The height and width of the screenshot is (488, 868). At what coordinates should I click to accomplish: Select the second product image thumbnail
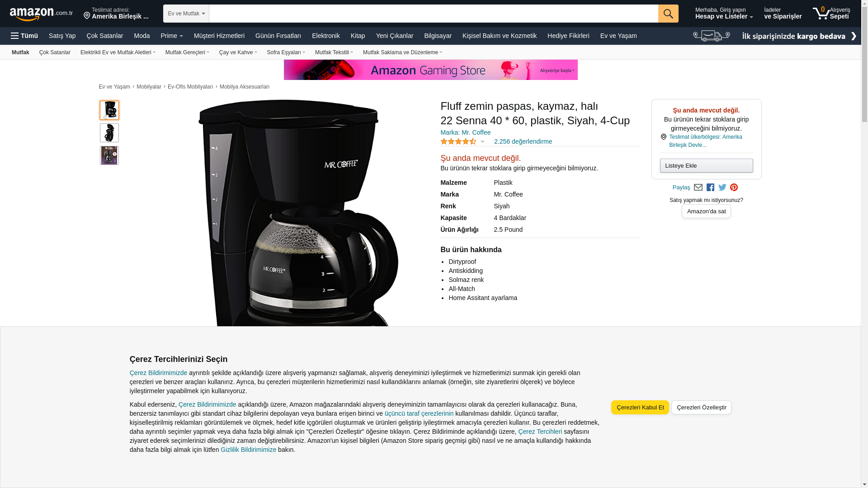[x=109, y=133]
